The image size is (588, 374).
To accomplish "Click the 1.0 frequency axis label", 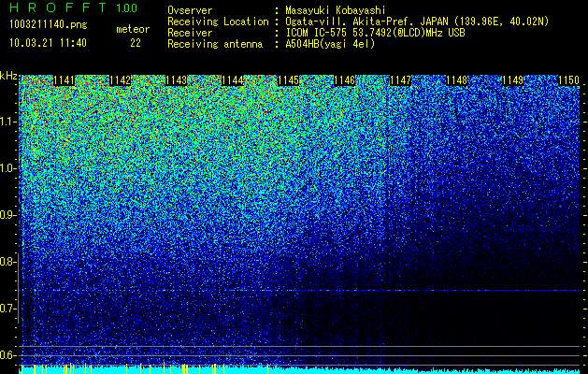I will tap(7, 168).
